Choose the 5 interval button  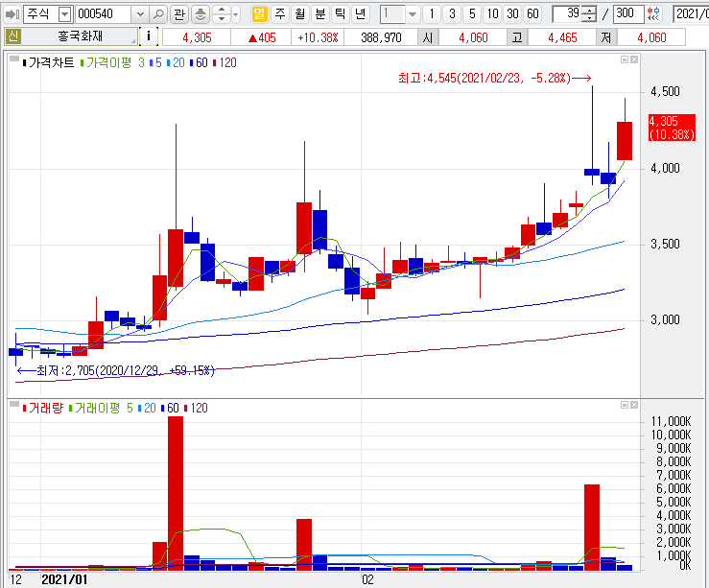point(472,14)
